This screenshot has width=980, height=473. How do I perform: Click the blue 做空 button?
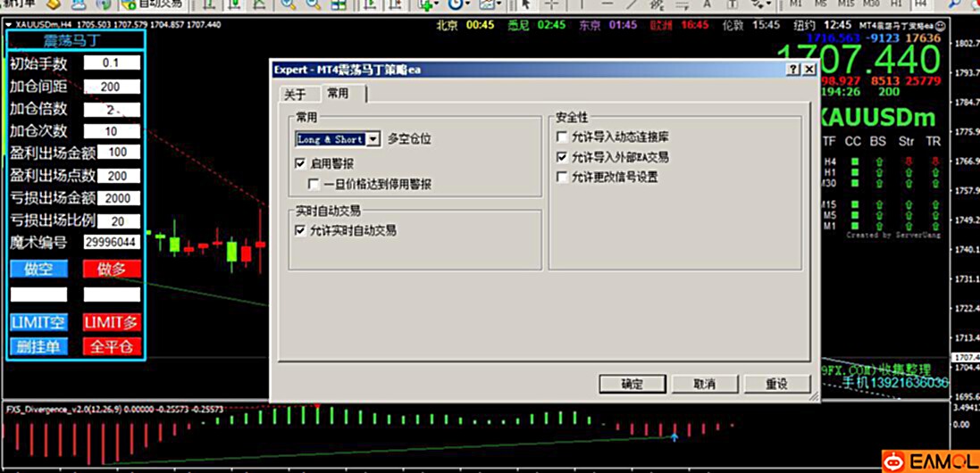[38, 269]
